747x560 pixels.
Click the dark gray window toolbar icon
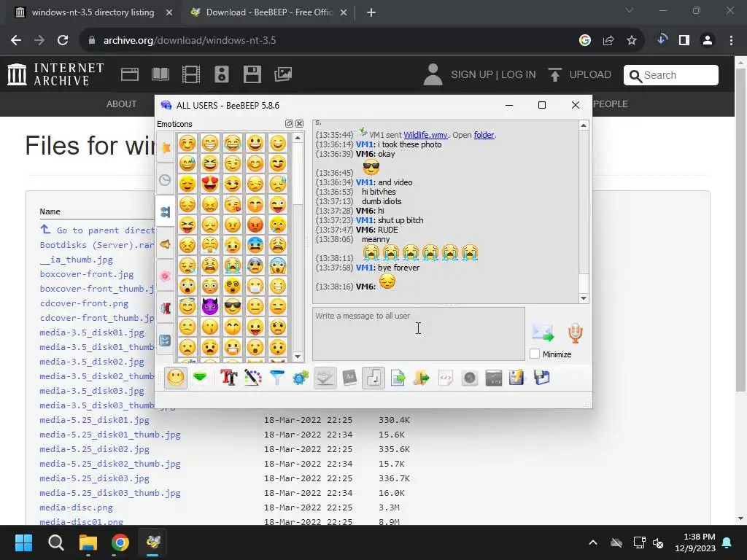(x=494, y=378)
